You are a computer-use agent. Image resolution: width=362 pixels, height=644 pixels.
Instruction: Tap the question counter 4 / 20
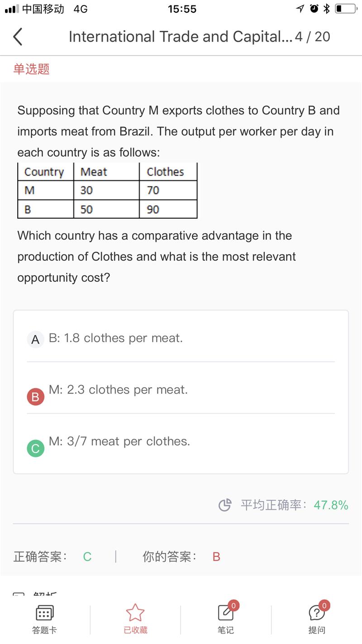(x=312, y=37)
